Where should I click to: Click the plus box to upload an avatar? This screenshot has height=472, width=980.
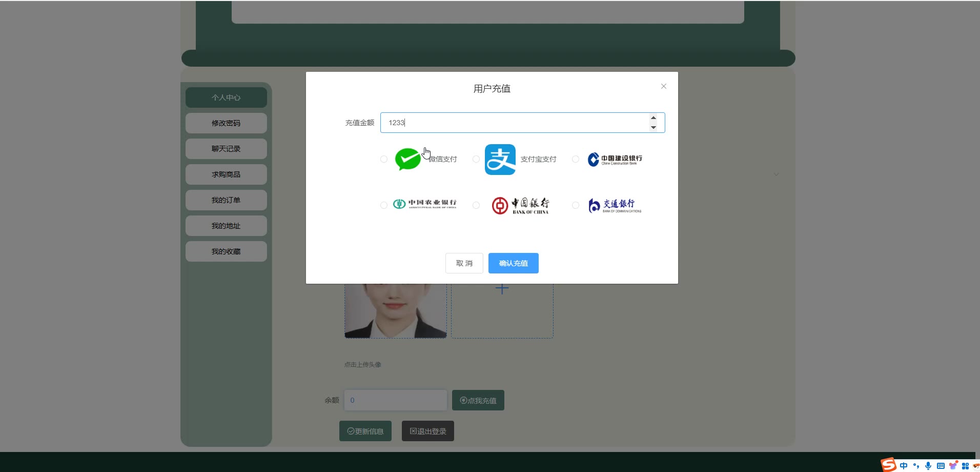tap(502, 311)
